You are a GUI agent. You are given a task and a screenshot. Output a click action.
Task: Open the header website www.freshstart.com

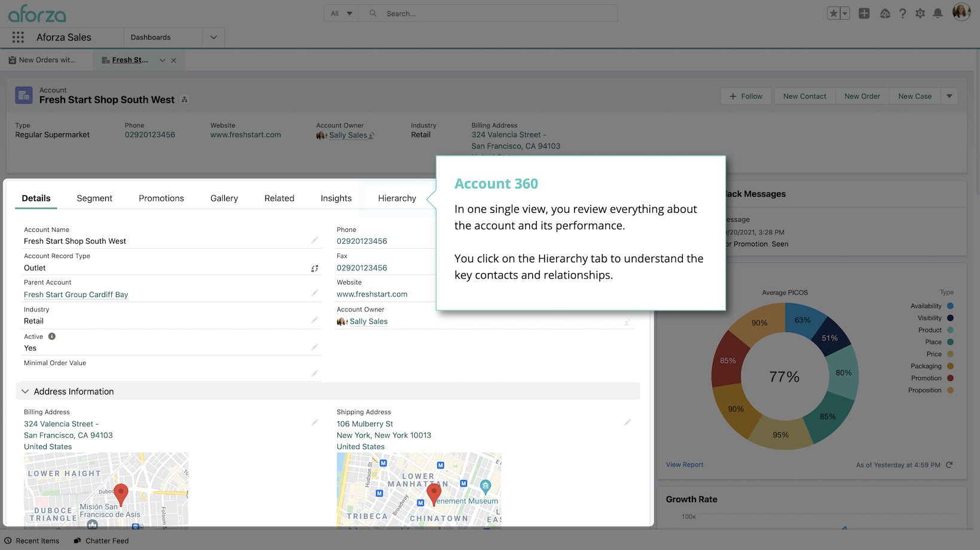[x=246, y=135]
